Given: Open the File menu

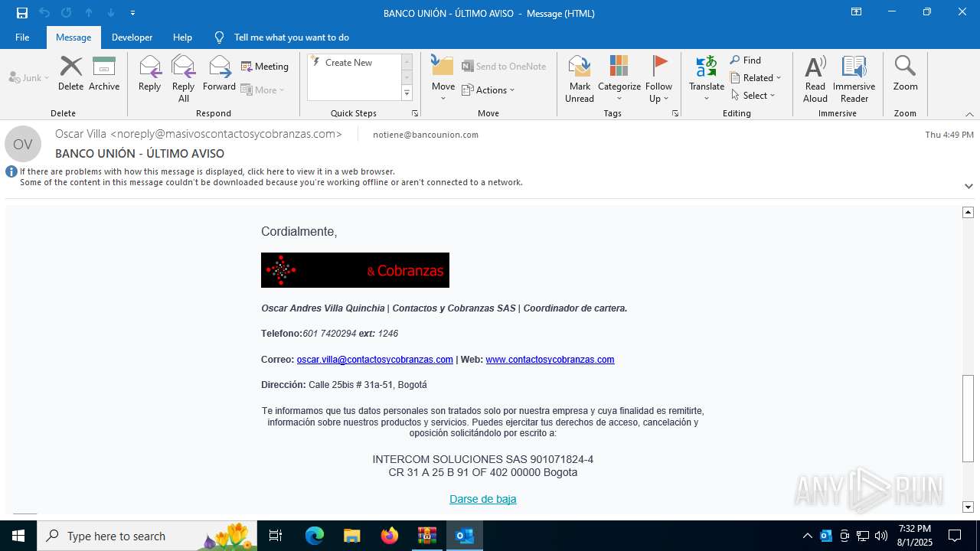Looking at the screenshot, I should pos(22,37).
